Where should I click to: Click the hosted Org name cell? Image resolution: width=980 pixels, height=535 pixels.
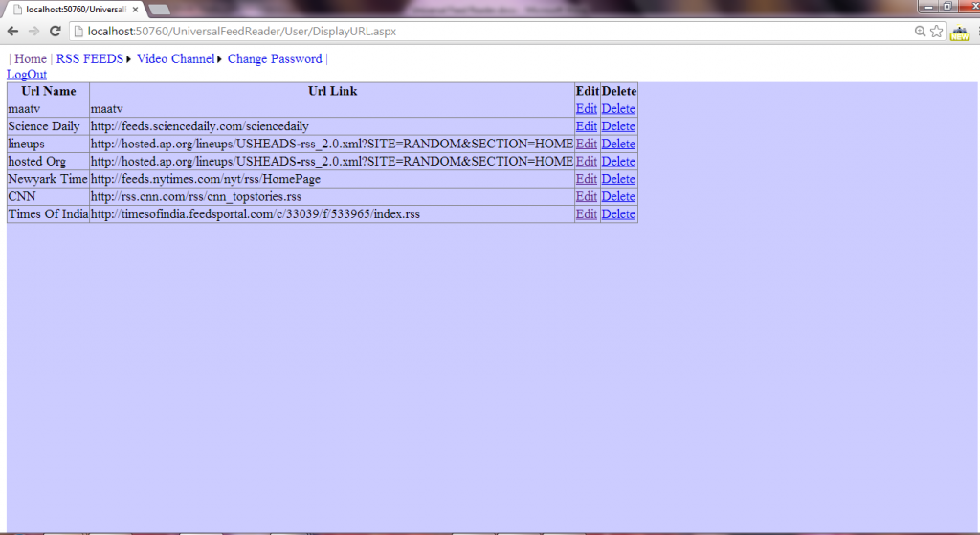[48, 161]
